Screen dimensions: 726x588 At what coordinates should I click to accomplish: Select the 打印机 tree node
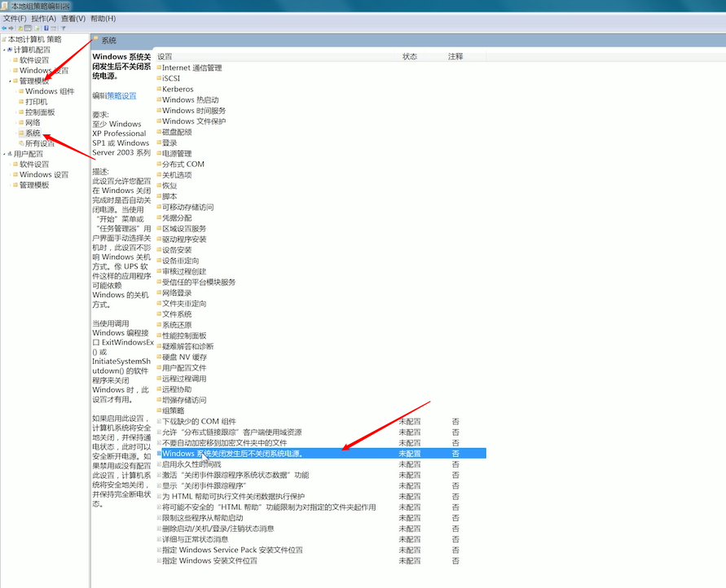[36, 101]
